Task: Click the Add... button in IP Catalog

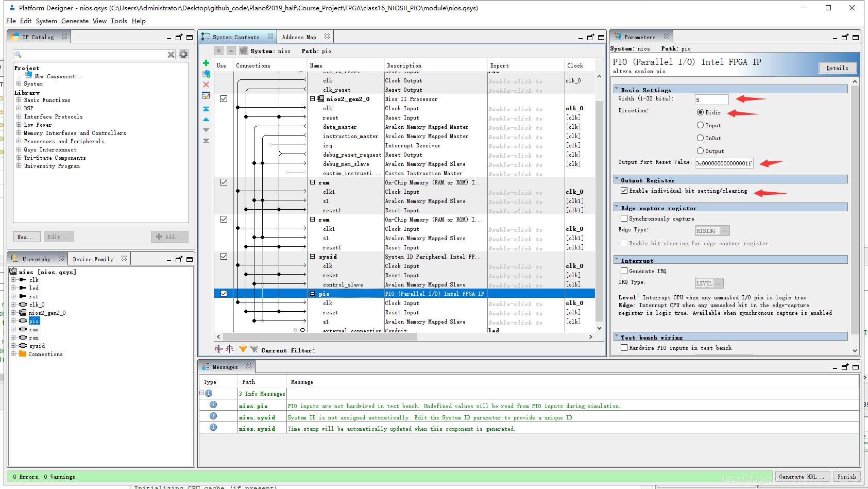Action: click(169, 237)
